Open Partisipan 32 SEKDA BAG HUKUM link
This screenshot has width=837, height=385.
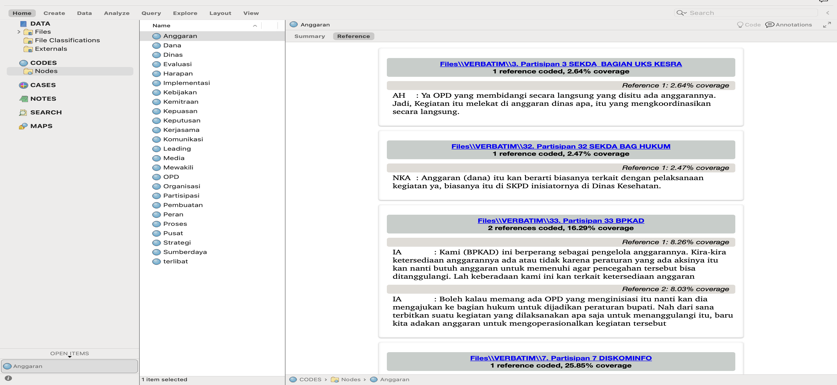pyautogui.click(x=560, y=146)
